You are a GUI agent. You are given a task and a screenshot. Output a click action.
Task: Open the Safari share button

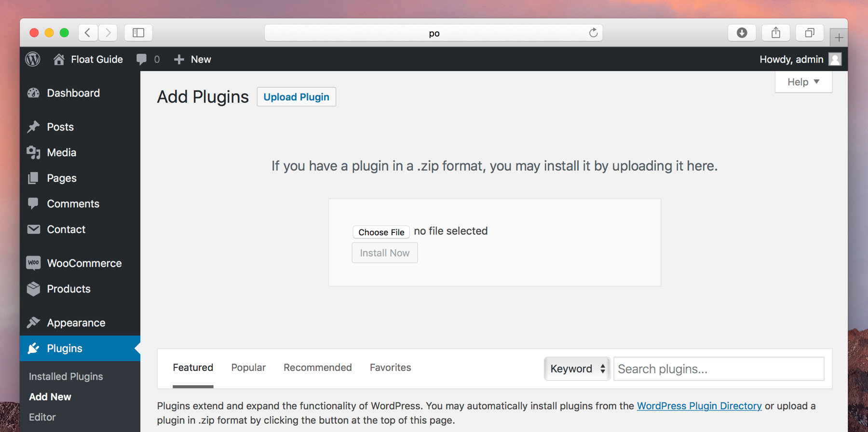pos(775,32)
